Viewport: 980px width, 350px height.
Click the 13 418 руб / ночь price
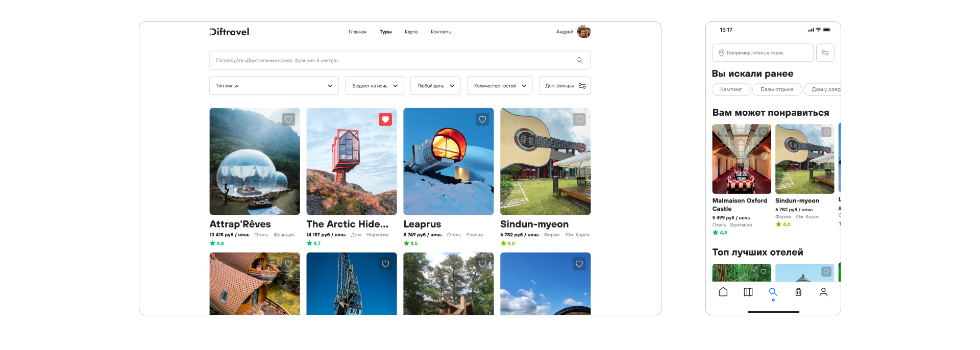pyautogui.click(x=229, y=235)
